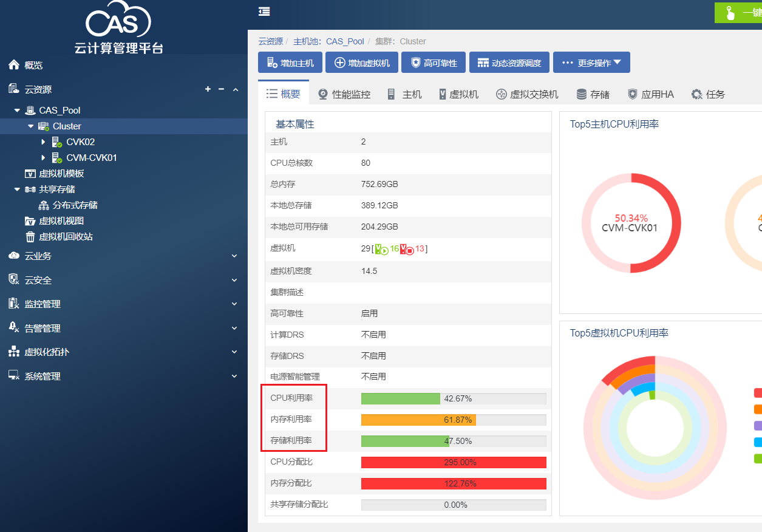Image resolution: width=762 pixels, height=532 pixels.
Task: Click the plus icon in 云资源 row
Action: point(208,89)
